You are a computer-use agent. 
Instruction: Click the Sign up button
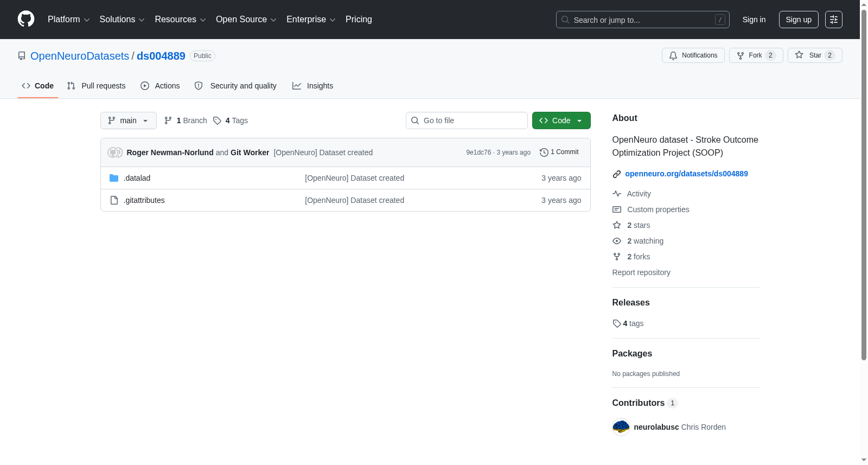799,20
